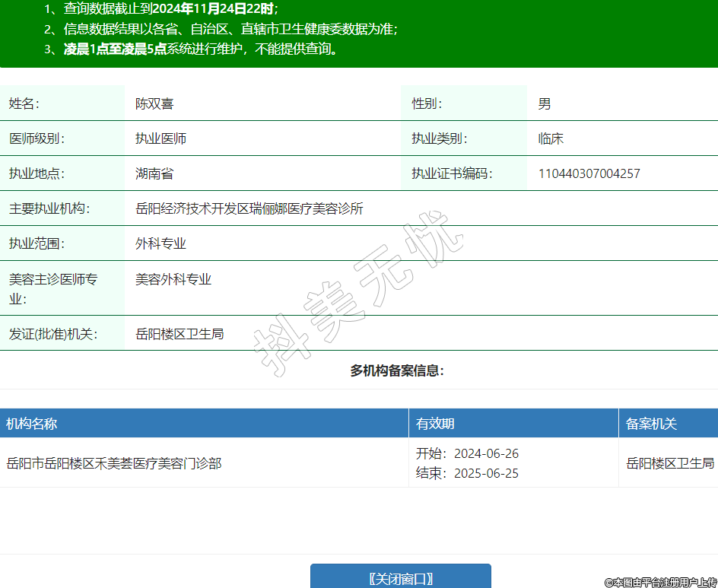Click the 备案机关 column header

point(651,424)
